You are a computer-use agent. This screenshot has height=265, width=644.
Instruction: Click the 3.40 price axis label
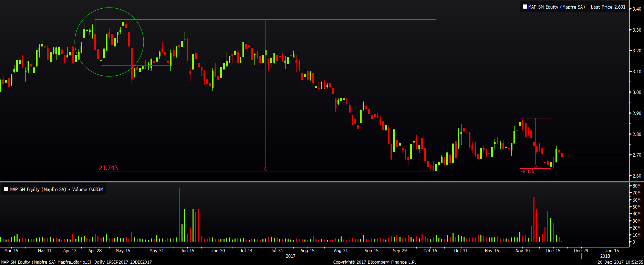(637, 9)
